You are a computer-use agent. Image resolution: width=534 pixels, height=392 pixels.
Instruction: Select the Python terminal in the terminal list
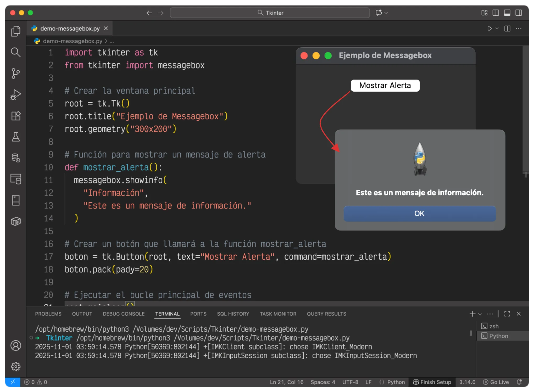[498, 336]
